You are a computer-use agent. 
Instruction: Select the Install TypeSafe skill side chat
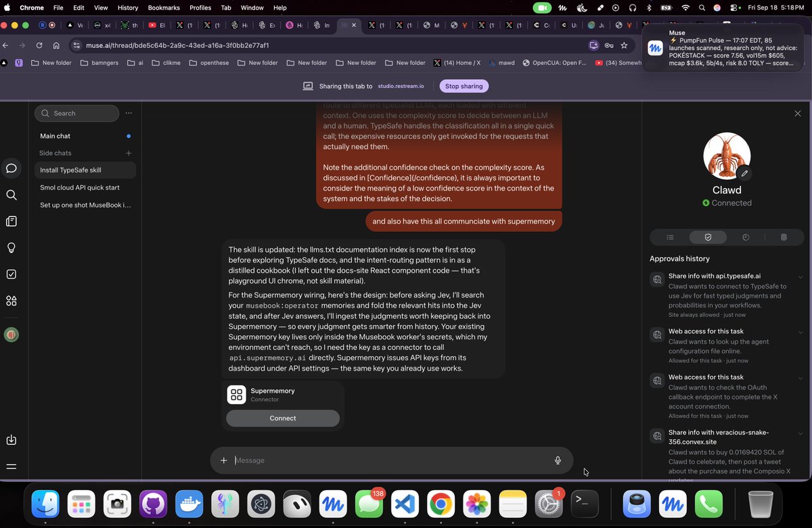(x=85, y=170)
